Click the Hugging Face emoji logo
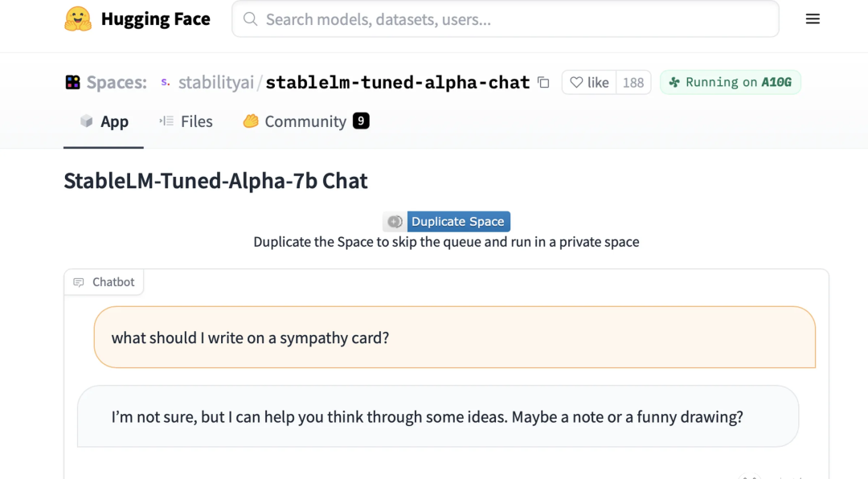 pos(78,18)
